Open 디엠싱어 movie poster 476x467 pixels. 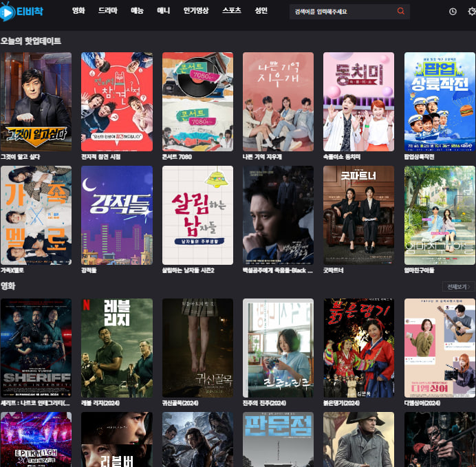click(440, 348)
